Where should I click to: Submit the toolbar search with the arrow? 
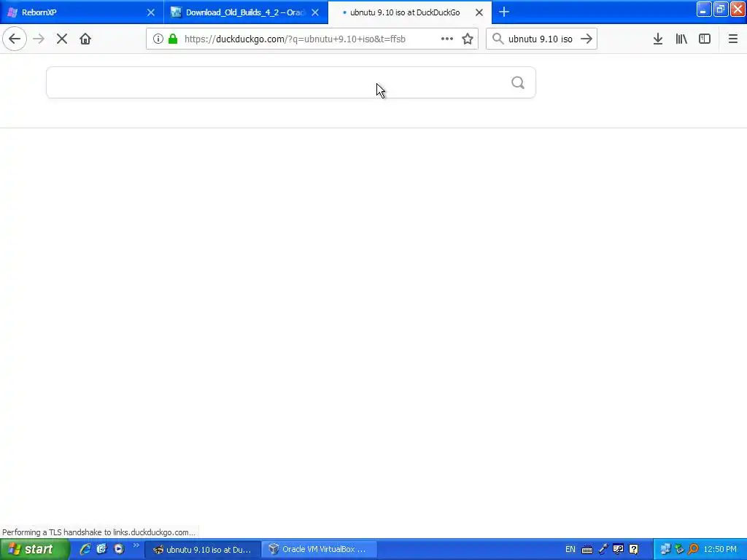tap(587, 39)
